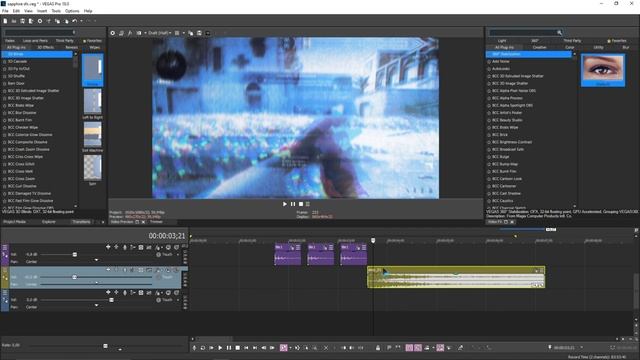Select Creative category in Video FX

click(539, 47)
